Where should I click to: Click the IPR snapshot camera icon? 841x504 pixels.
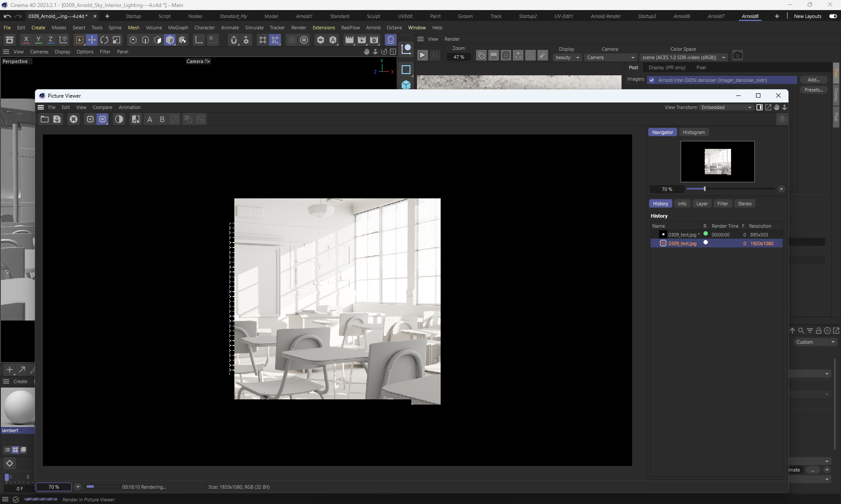click(x=738, y=56)
